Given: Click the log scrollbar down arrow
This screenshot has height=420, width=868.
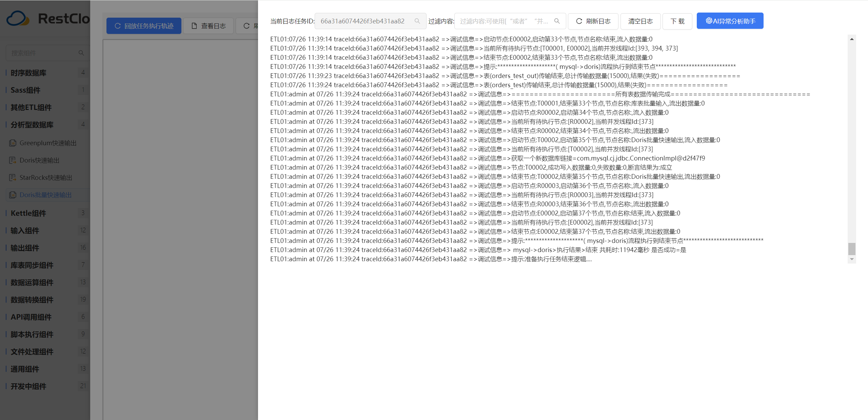Looking at the screenshot, I should tap(852, 259).
